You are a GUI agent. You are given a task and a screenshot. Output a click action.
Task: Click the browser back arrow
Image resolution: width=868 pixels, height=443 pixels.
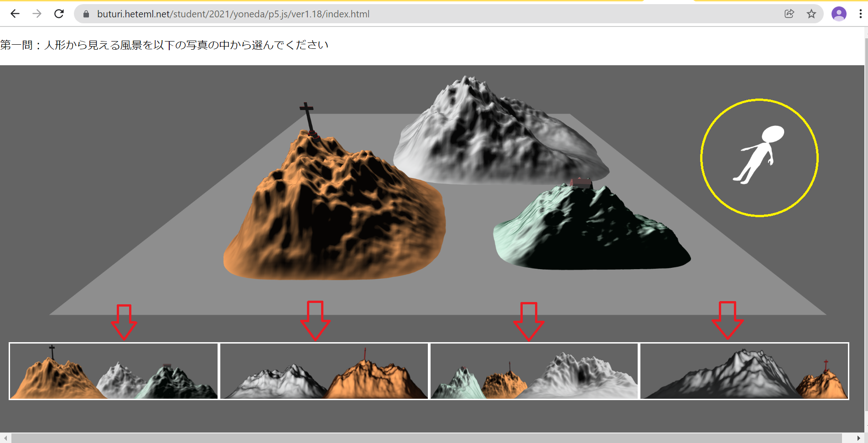15,14
